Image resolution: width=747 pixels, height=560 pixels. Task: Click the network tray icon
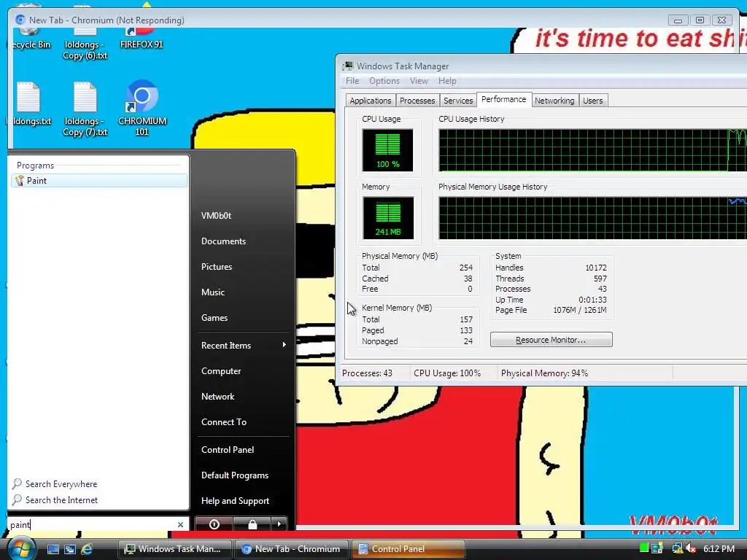676,548
